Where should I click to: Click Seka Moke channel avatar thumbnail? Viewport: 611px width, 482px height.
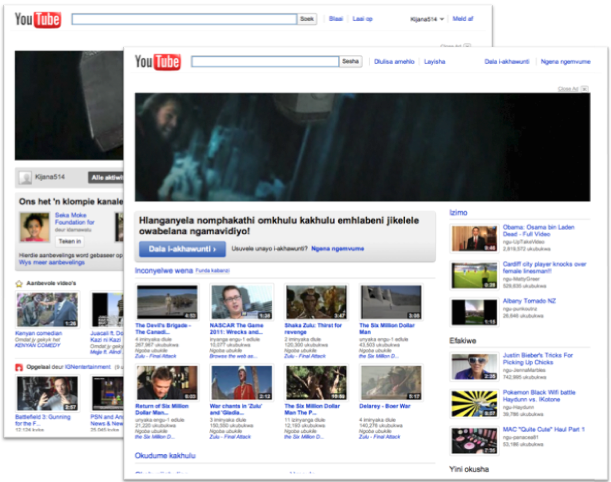pyautogui.click(x=35, y=227)
